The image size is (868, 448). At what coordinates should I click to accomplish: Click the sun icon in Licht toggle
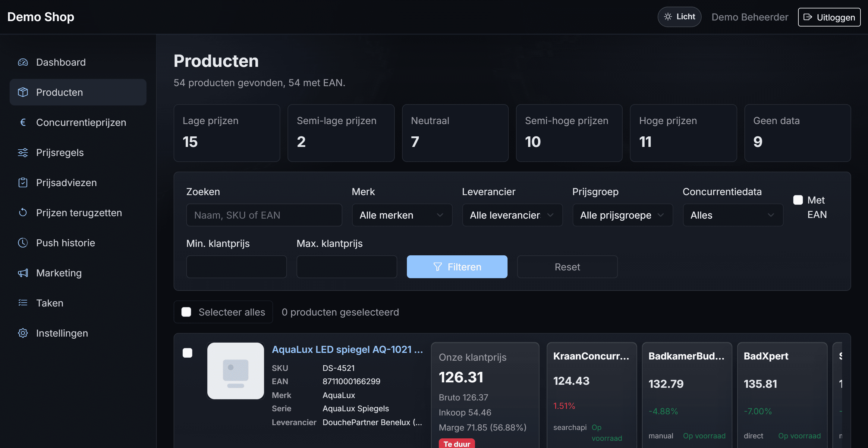coord(668,17)
